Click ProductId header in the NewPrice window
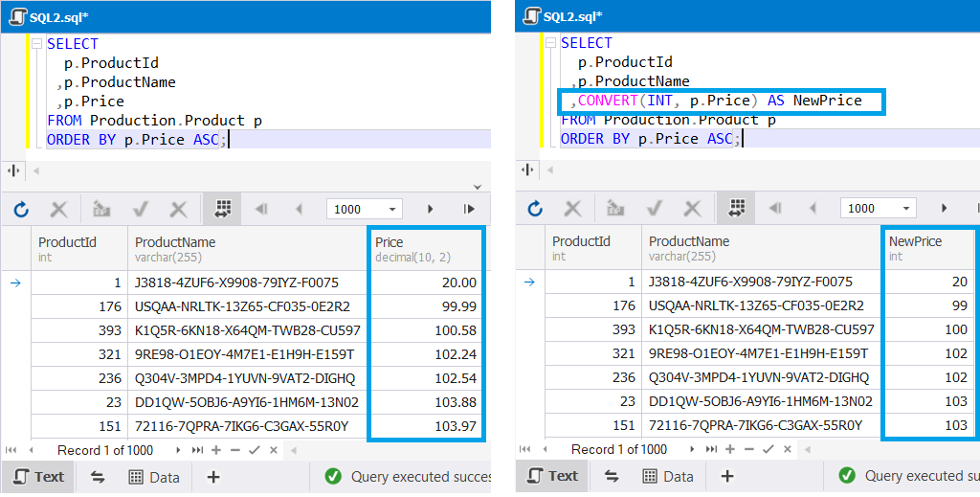 point(593,248)
